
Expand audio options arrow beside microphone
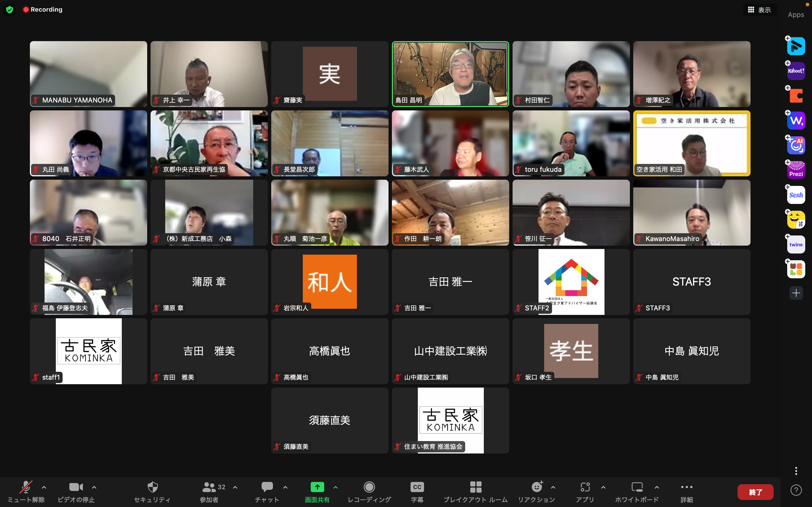tap(44, 487)
